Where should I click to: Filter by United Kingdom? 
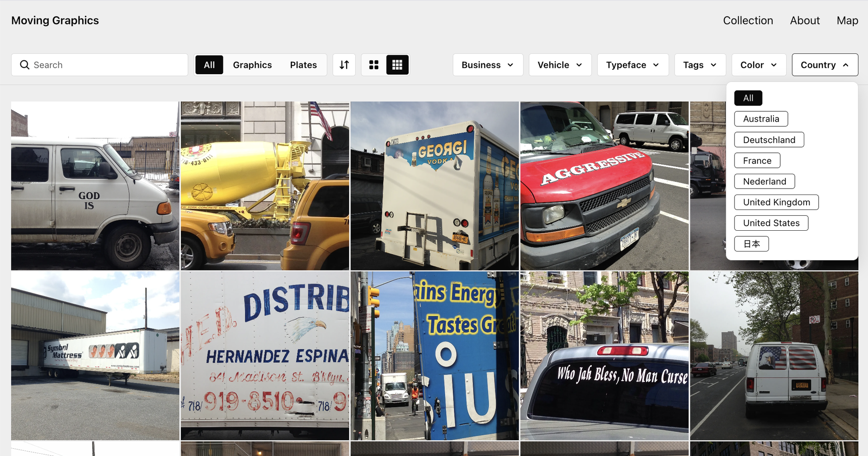point(777,202)
